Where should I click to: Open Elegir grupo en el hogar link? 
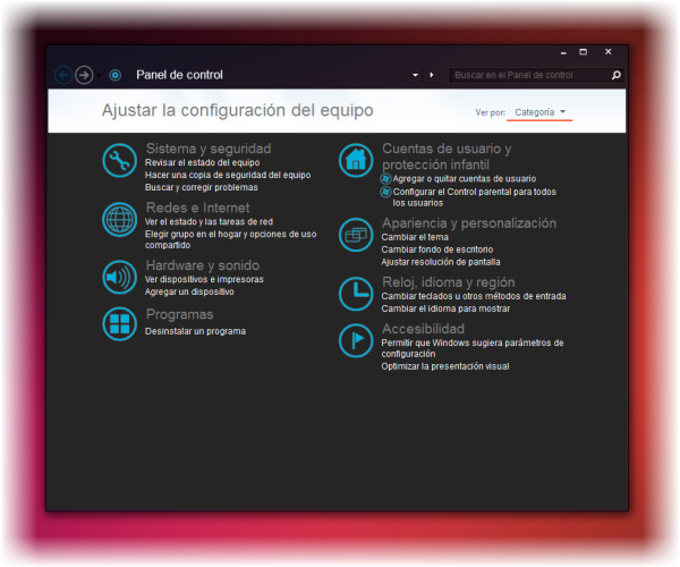[231, 239]
